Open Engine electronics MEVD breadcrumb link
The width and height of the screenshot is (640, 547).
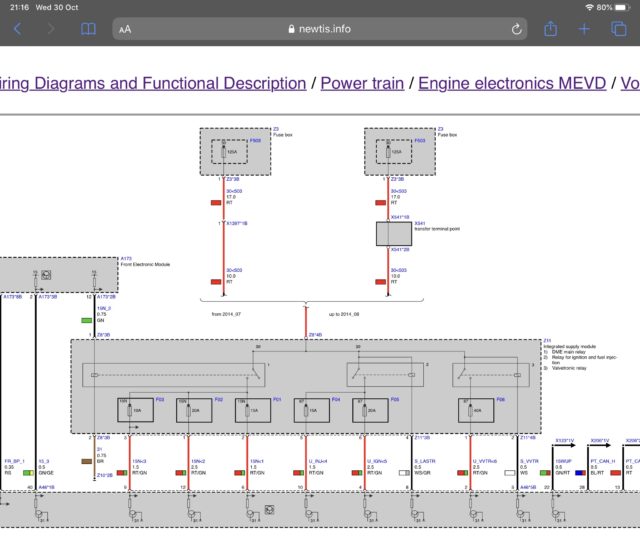(x=512, y=84)
